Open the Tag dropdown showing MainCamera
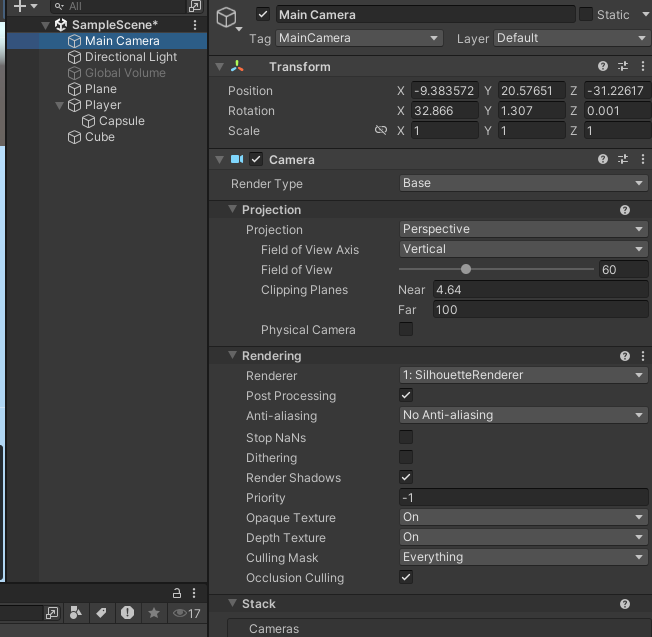Viewport: 652px width, 637px height. (x=359, y=38)
